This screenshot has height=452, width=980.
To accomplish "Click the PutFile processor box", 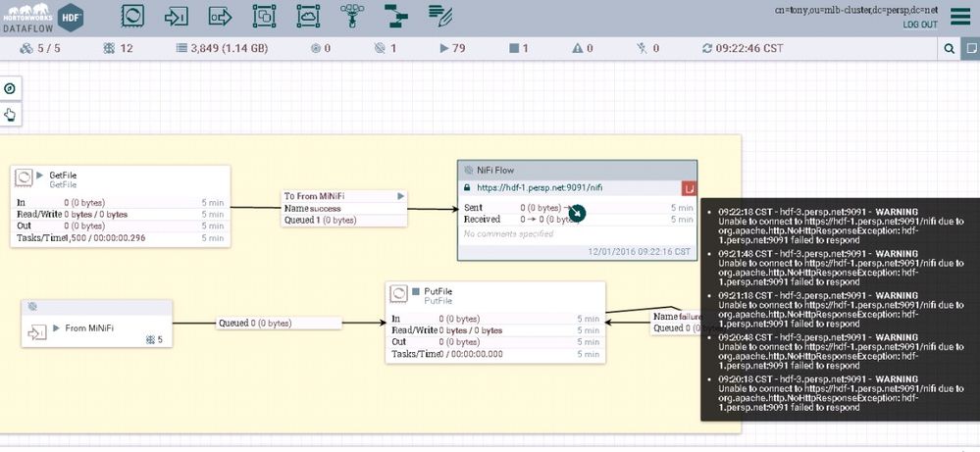I will click(495, 323).
